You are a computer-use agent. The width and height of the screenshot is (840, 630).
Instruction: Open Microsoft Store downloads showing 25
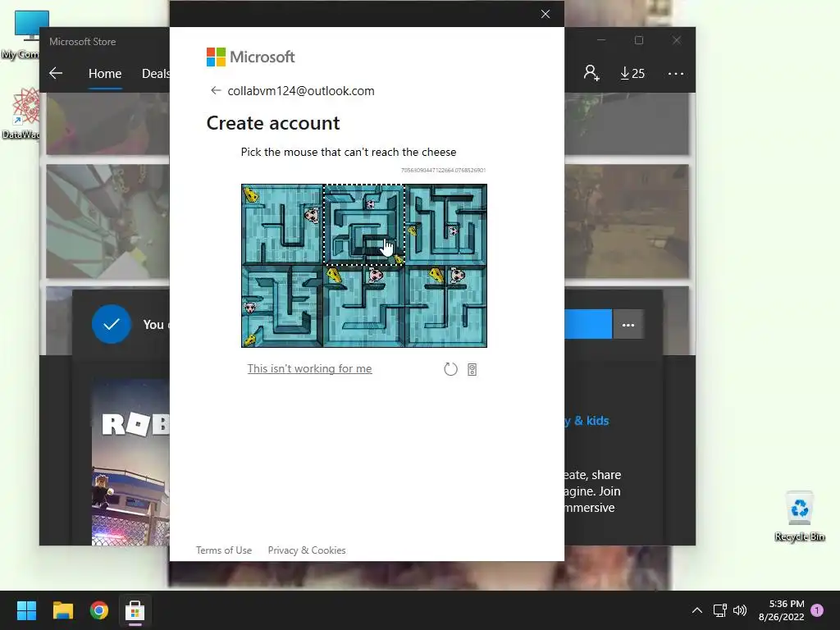coord(632,73)
